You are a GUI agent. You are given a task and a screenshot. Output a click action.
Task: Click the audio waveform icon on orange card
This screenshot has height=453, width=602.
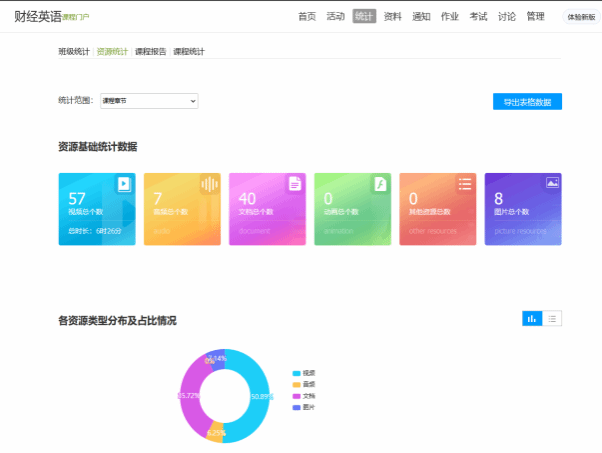209,184
